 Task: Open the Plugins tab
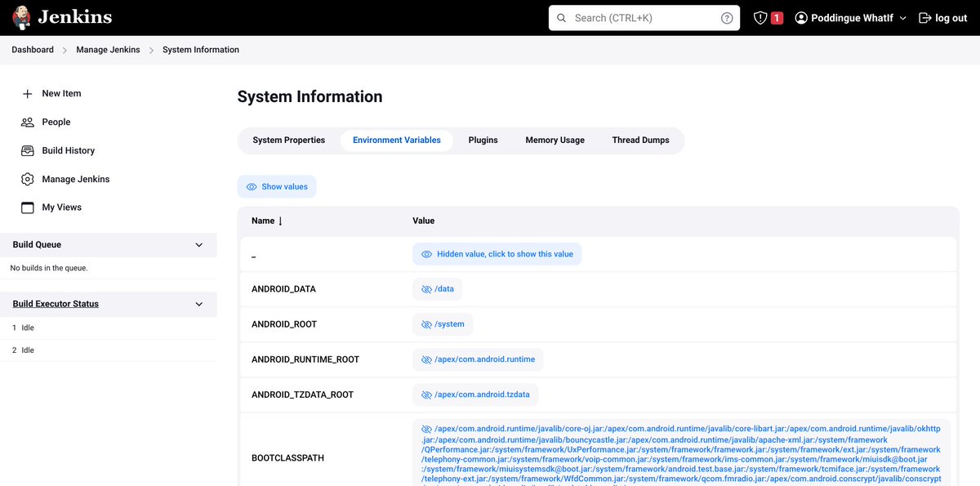(483, 140)
